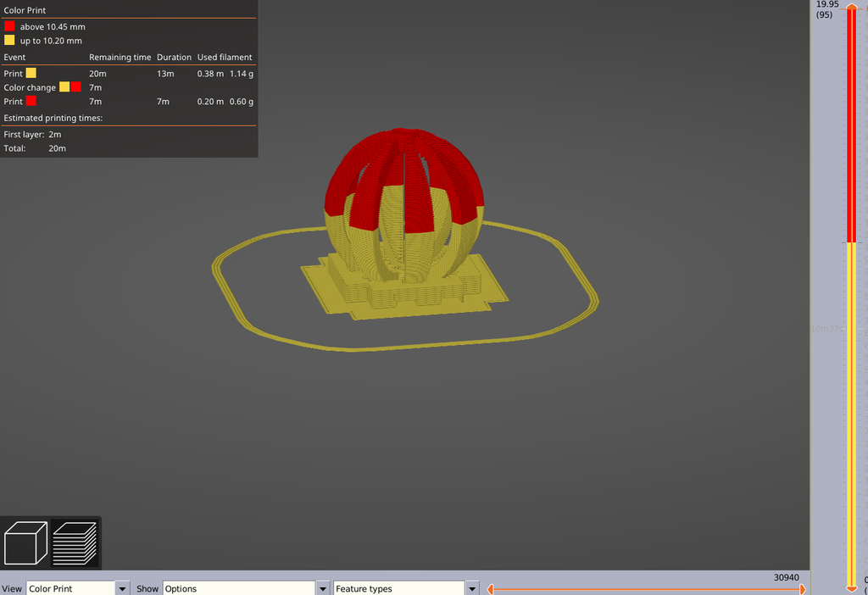The image size is (868, 595).
Task: Click the yellow swatch in the Color change row
Action: (x=64, y=86)
